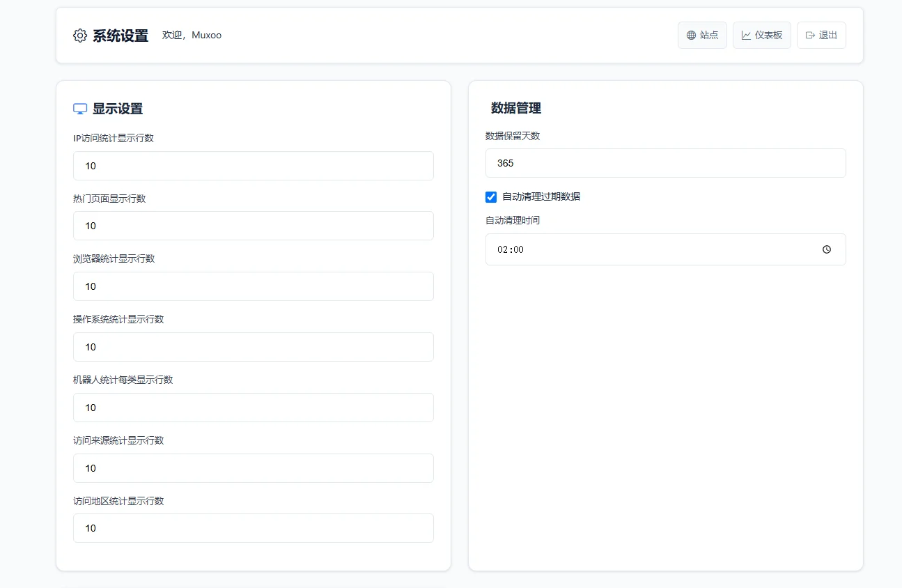The height and width of the screenshot is (588, 902).
Task: Uncheck the 自动清理过期数据 checkbox
Action: (491, 196)
